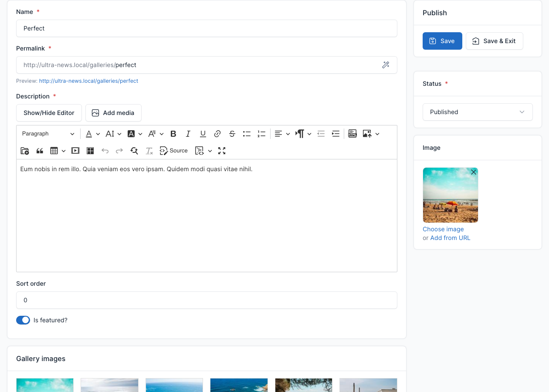Maximize the editor to fullscreen
The height and width of the screenshot is (392, 549).
[222, 151]
